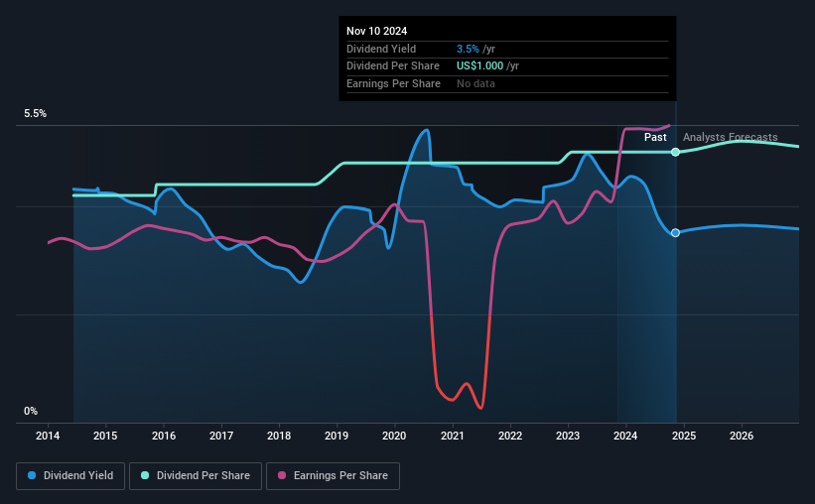Click the Nov 10 2024 tooltip date heading

(x=377, y=31)
